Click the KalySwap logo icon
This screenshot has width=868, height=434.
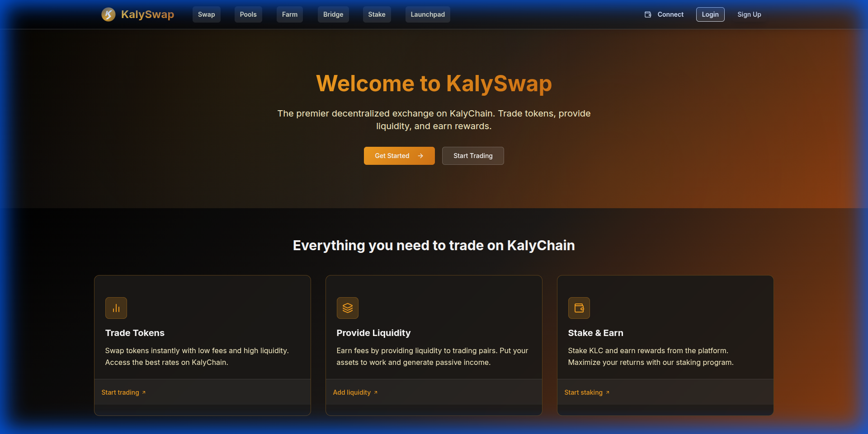pos(108,14)
